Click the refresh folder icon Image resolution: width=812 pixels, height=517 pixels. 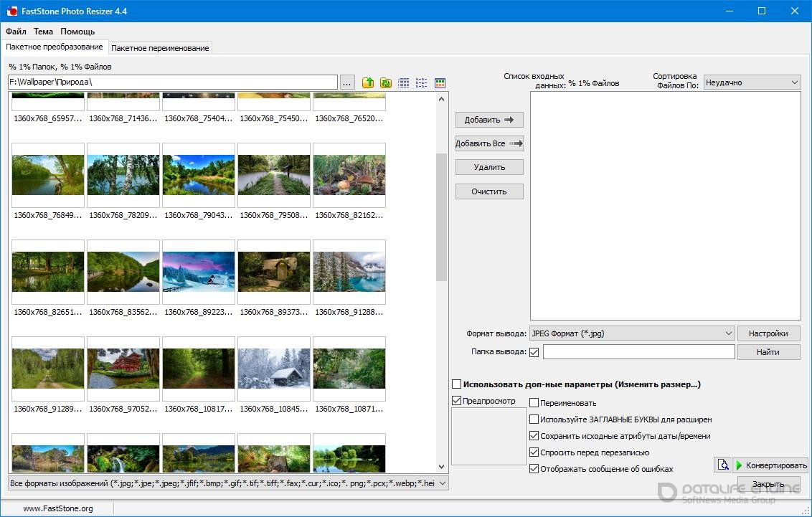(386, 82)
